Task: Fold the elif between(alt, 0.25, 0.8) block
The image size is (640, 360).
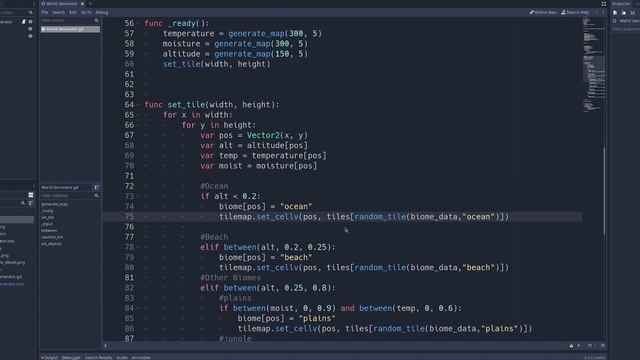Action: 139,288
